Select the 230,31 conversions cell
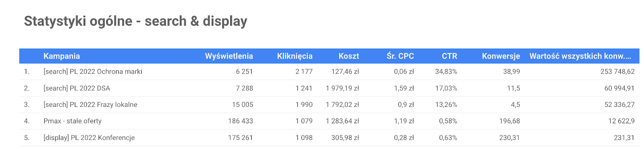 pos(509,137)
